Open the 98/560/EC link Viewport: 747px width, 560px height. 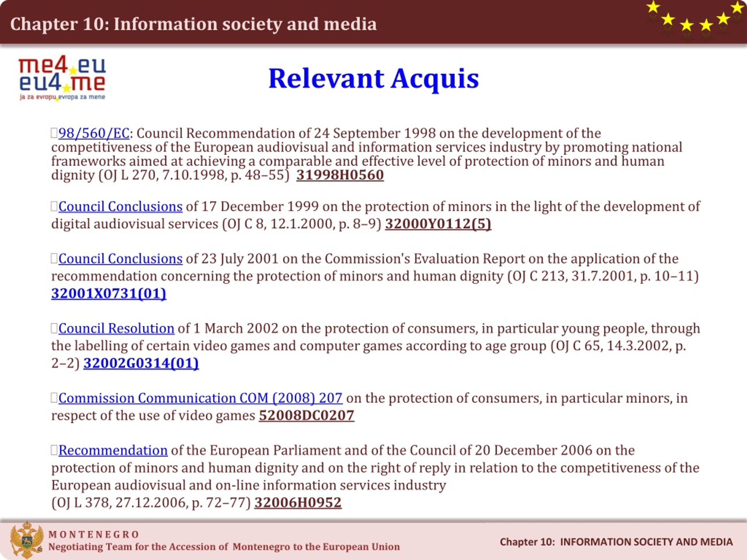tap(94, 133)
